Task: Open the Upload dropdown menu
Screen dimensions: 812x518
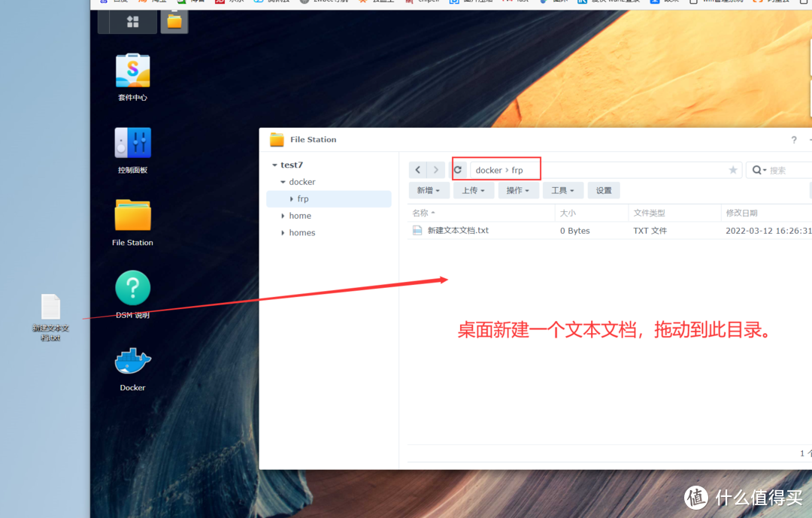Action: coord(474,190)
